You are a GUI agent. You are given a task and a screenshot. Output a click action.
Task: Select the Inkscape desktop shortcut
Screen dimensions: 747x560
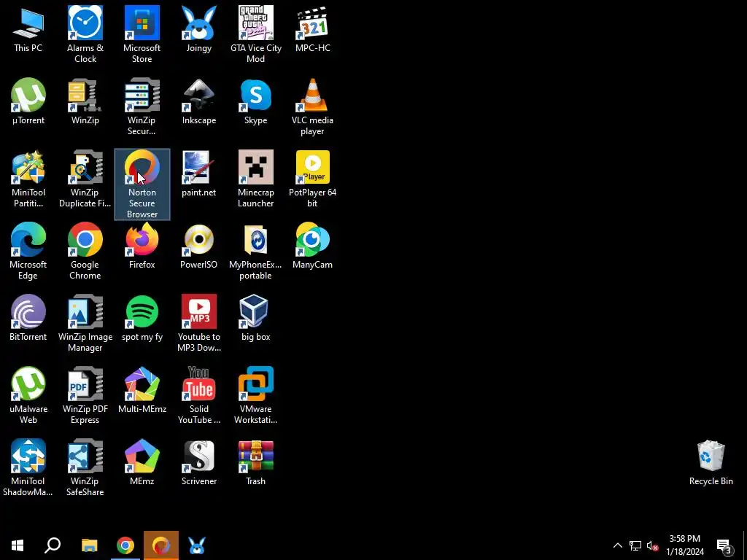click(x=198, y=101)
